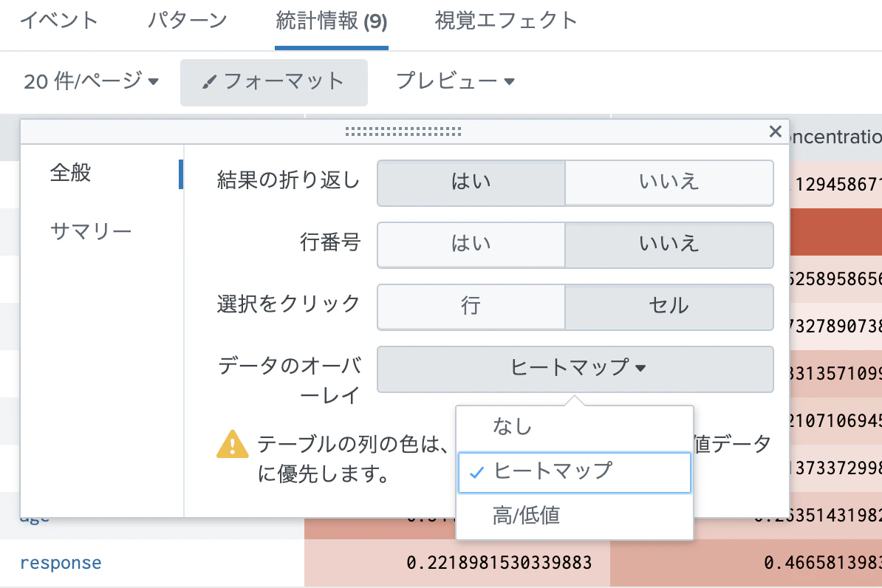
Task: Expand the プレビュー dropdown
Action: pyautogui.click(x=455, y=81)
